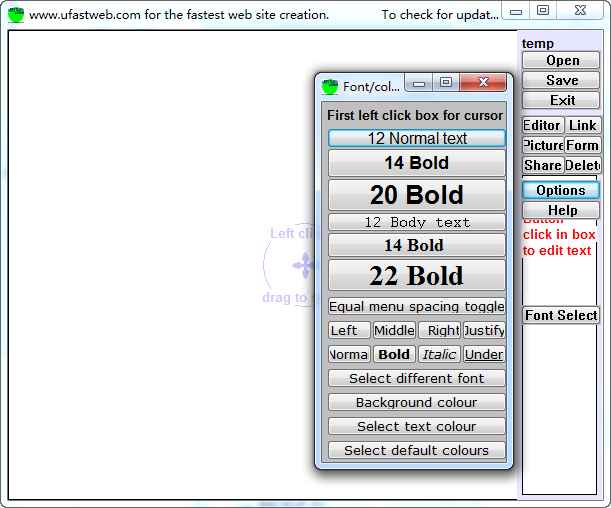Set Justify text alignment

point(484,330)
